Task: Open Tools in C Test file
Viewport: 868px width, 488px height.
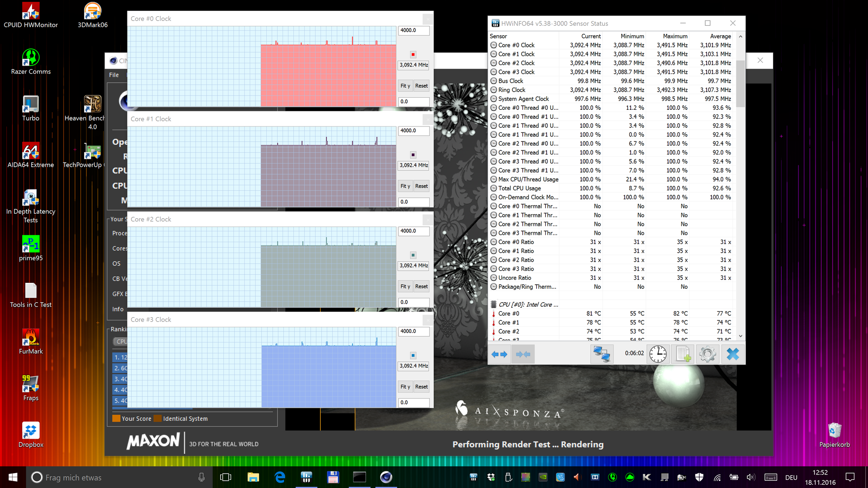Action: click(x=31, y=295)
